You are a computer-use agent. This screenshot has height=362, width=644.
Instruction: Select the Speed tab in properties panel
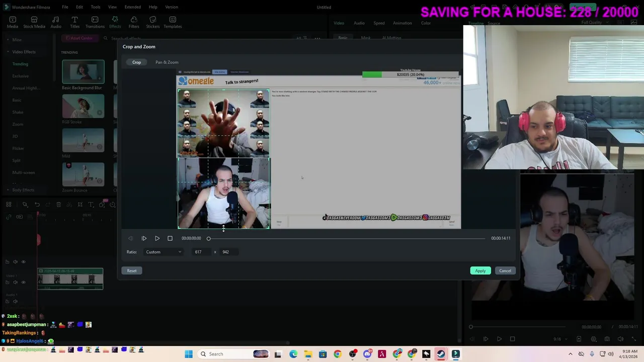pyautogui.click(x=379, y=23)
